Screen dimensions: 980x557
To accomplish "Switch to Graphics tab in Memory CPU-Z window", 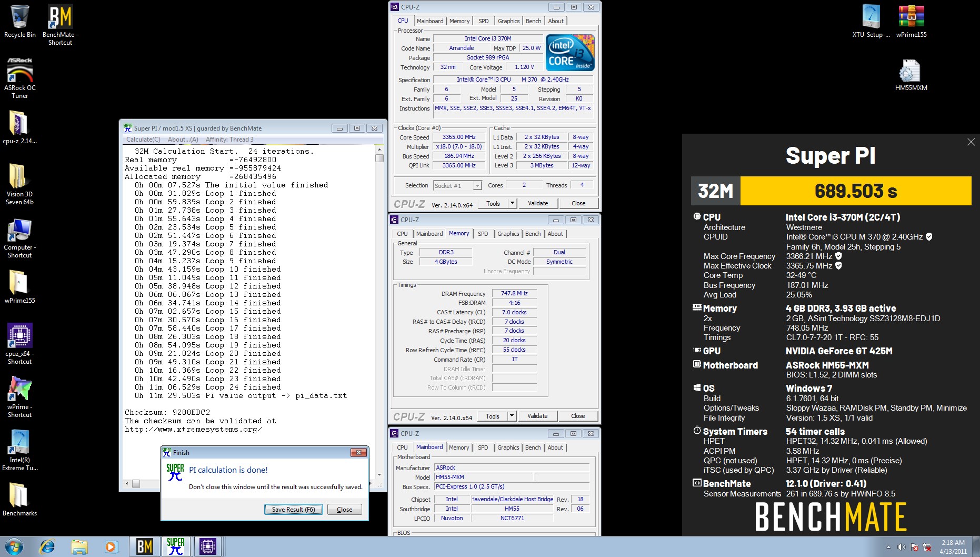I will (508, 234).
